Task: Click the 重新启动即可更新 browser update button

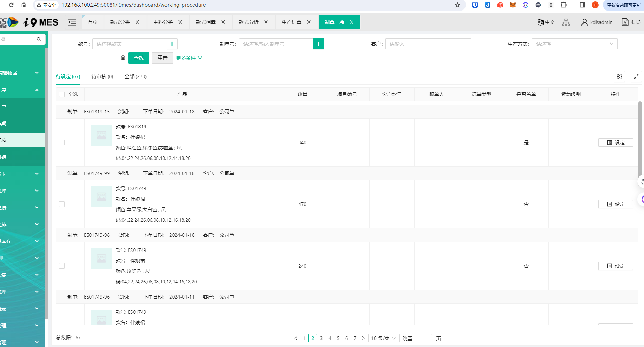Action: pos(624,5)
